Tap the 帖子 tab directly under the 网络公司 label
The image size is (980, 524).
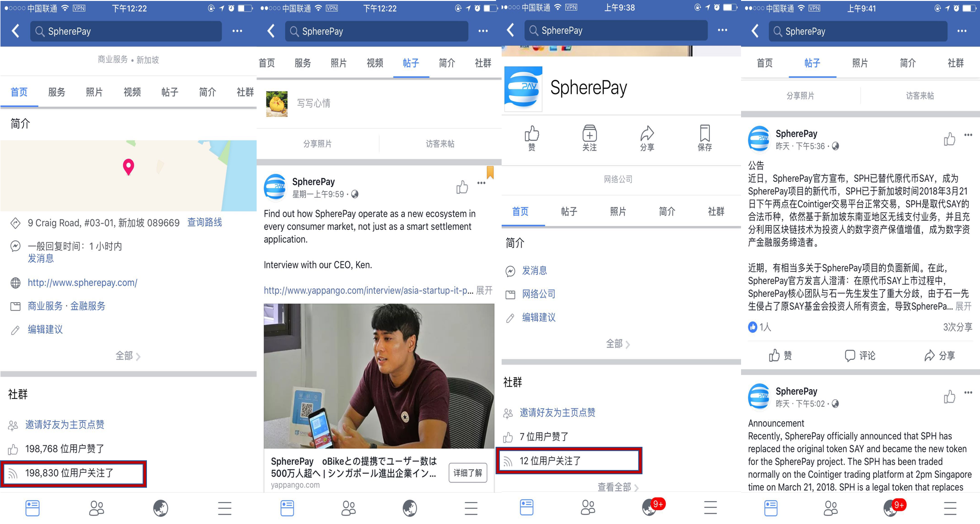click(569, 212)
